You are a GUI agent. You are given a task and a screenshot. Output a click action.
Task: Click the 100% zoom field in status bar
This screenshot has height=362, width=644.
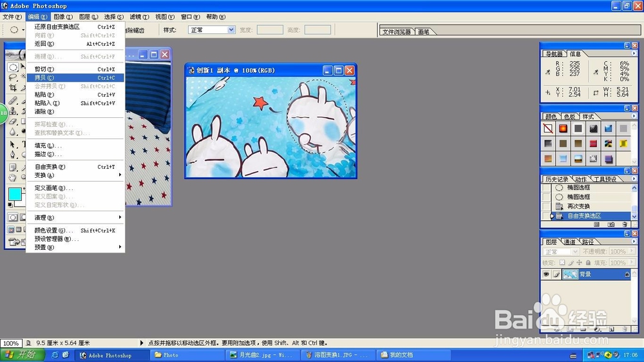(11, 343)
